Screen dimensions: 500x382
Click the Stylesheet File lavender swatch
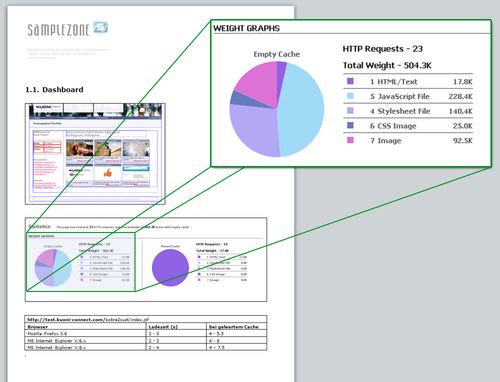[350, 111]
